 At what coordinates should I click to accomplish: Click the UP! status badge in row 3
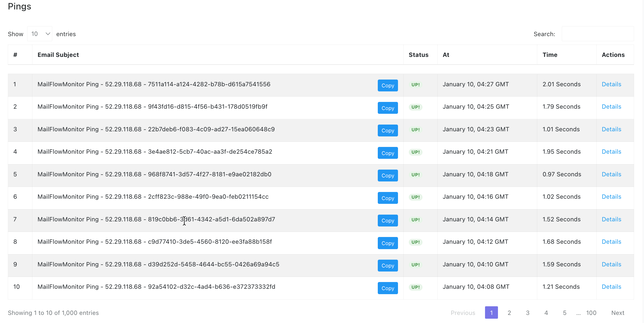click(x=415, y=130)
